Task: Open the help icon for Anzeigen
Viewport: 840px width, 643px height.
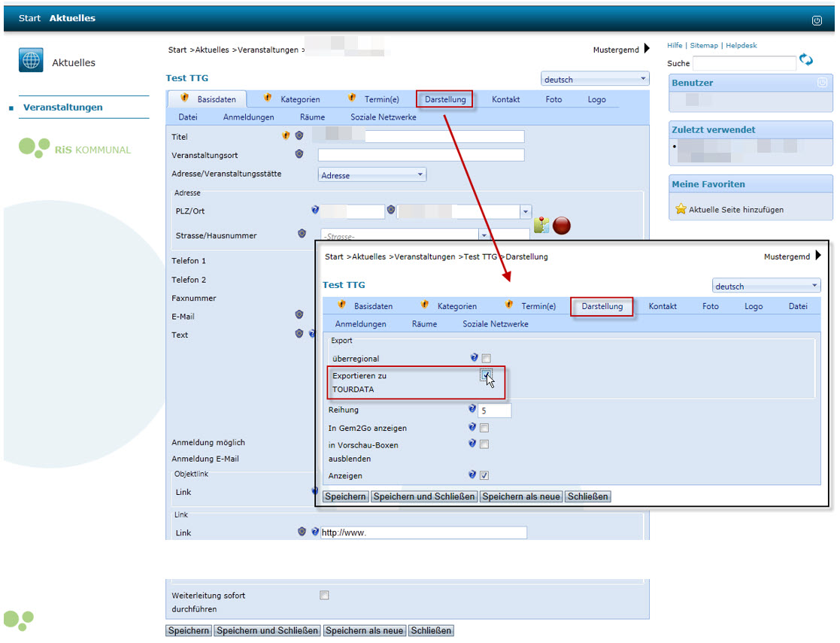Action: tap(472, 475)
